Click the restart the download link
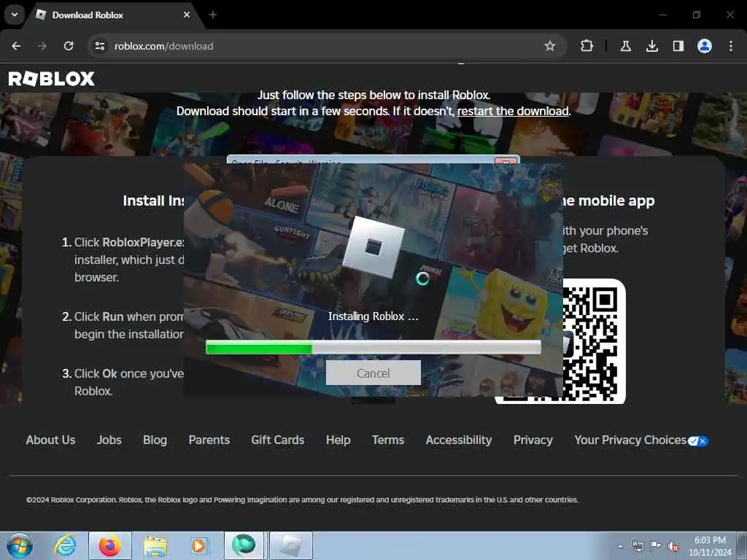The width and height of the screenshot is (747, 560). click(x=513, y=111)
